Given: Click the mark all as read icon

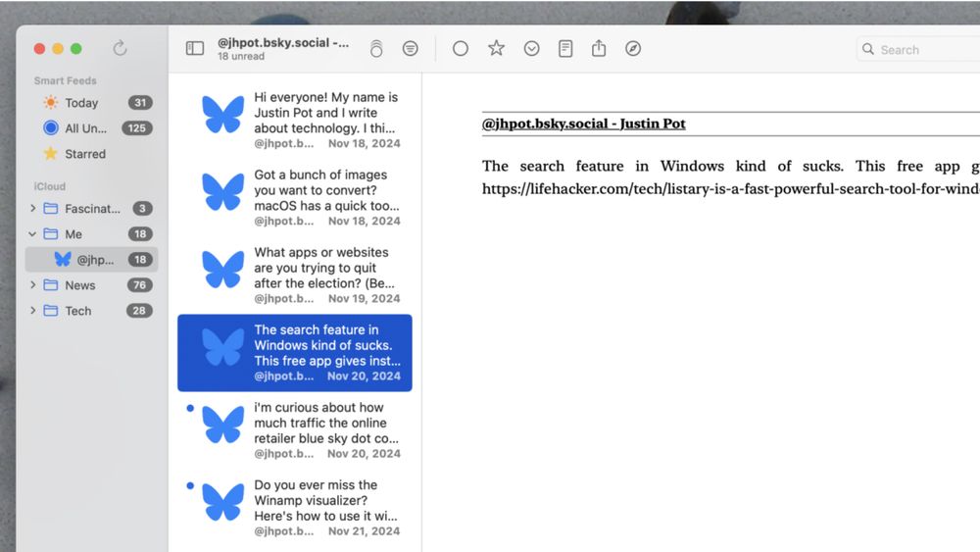Looking at the screenshot, I should click(376, 48).
